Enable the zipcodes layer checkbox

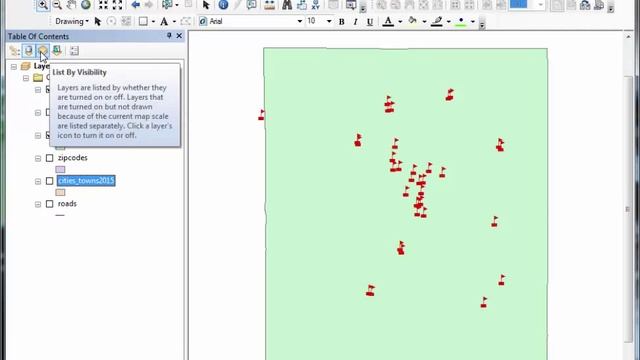(49, 158)
